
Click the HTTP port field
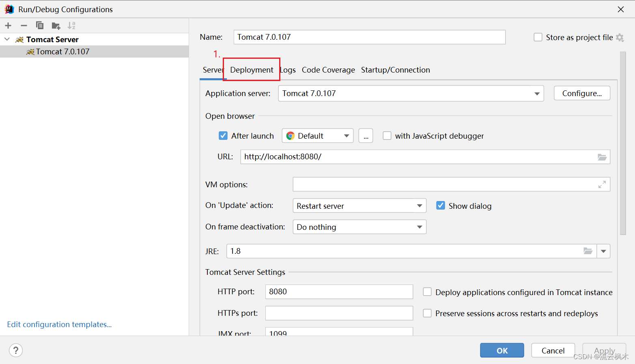pyautogui.click(x=339, y=292)
